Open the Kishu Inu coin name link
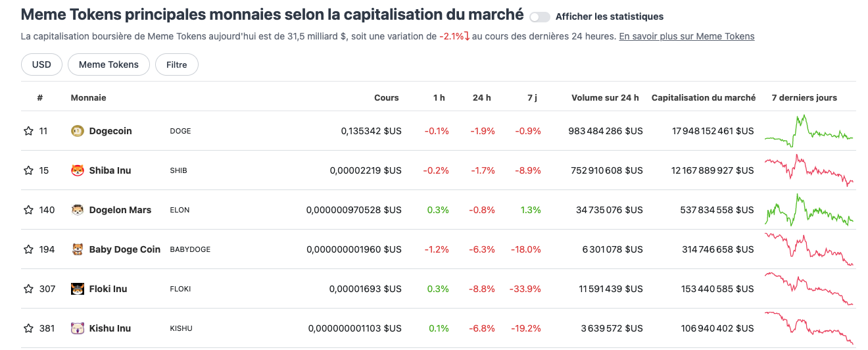868x350 pixels. coord(110,328)
